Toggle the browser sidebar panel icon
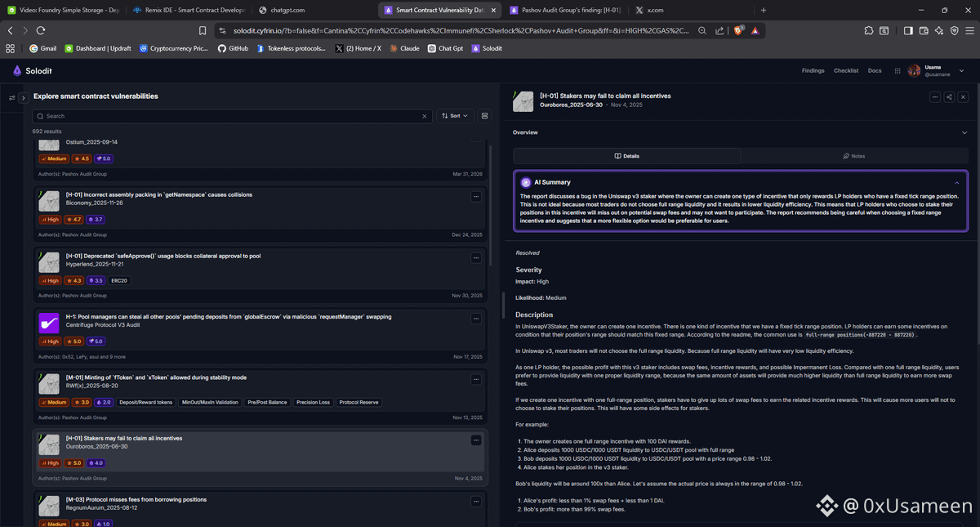The image size is (980, 527). click(x=908, y=30)
